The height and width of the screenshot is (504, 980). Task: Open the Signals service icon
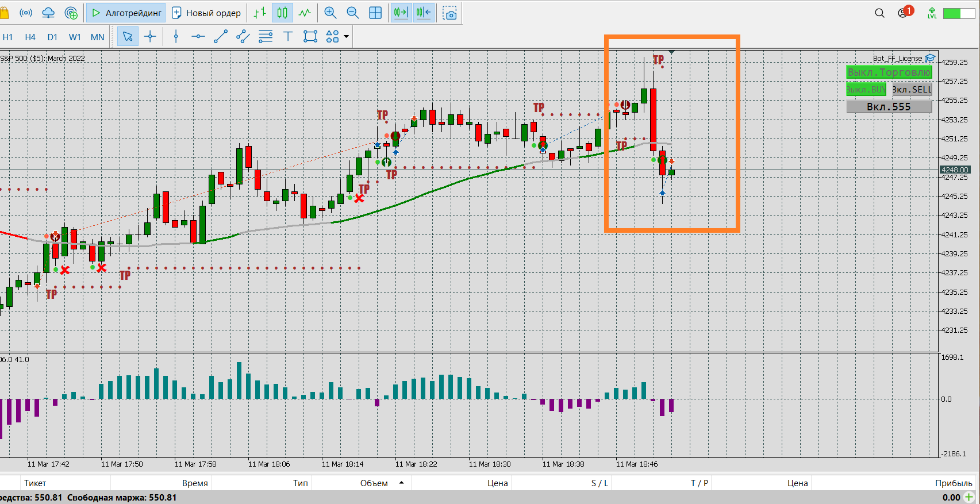26,13
